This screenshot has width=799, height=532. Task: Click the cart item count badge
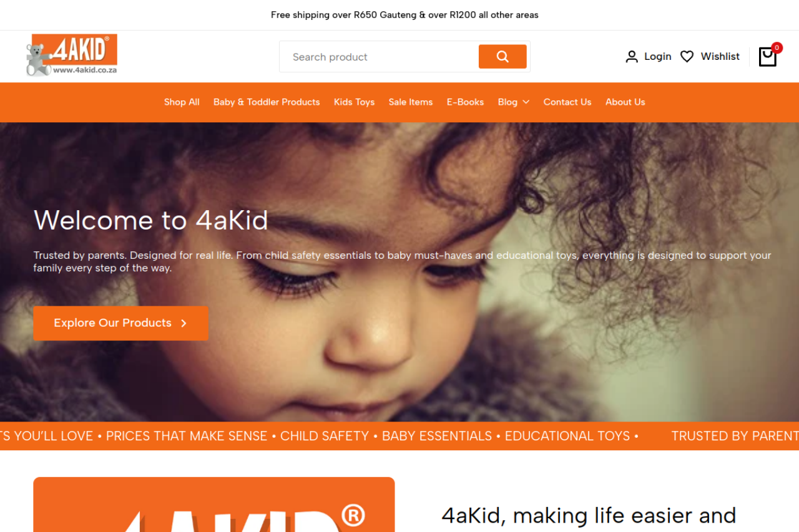pyautogui.click(x=777, y=47)
